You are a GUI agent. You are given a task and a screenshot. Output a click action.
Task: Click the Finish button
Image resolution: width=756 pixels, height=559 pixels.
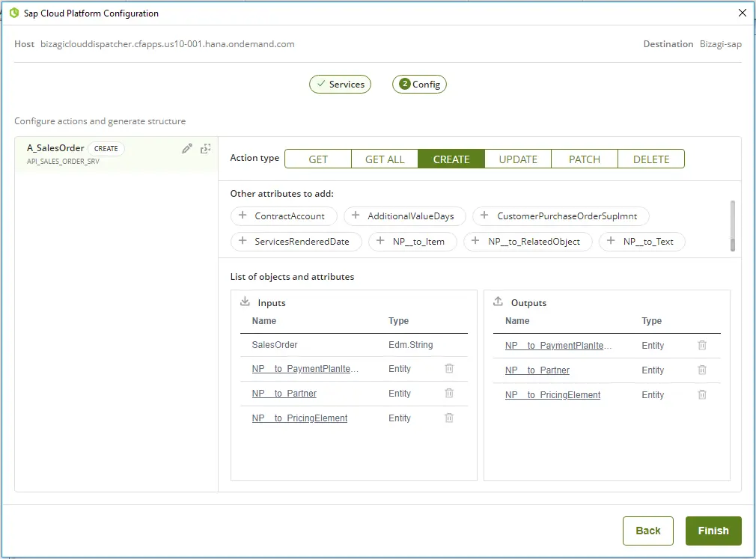click(x=713, y=531)
